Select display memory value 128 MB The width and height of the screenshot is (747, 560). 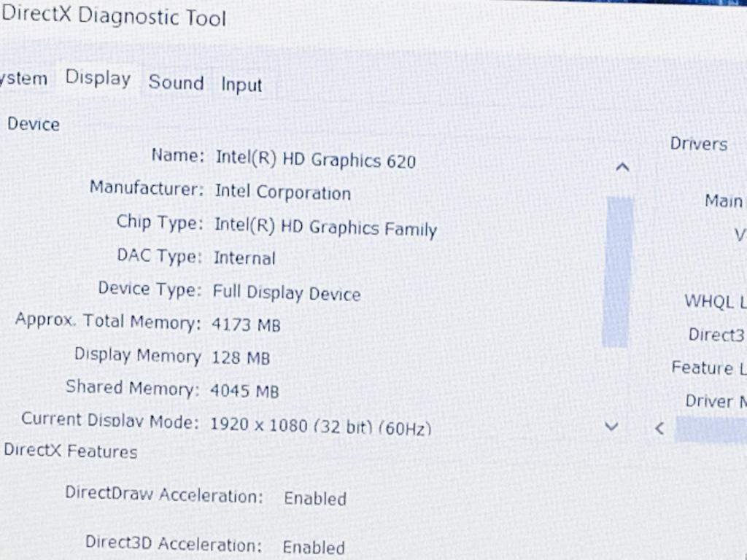241,357
